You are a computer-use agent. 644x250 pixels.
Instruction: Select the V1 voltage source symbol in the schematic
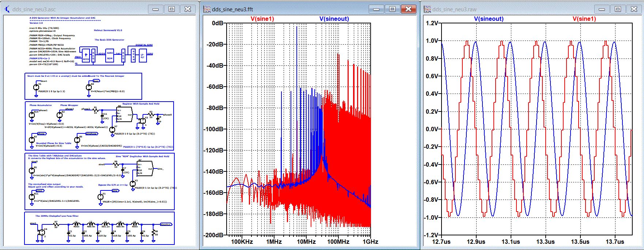pos(36,87)
